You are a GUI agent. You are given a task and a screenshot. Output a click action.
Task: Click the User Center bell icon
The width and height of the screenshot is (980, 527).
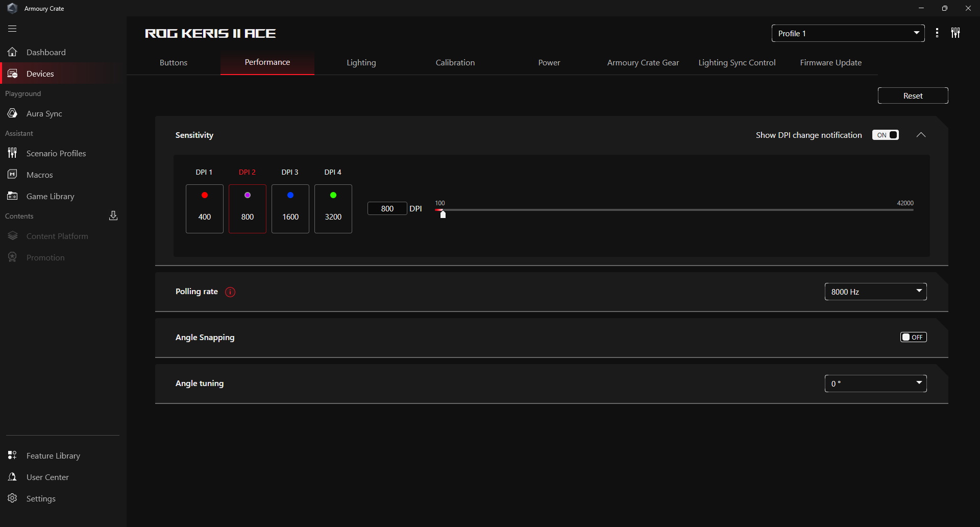pos(12,477)
